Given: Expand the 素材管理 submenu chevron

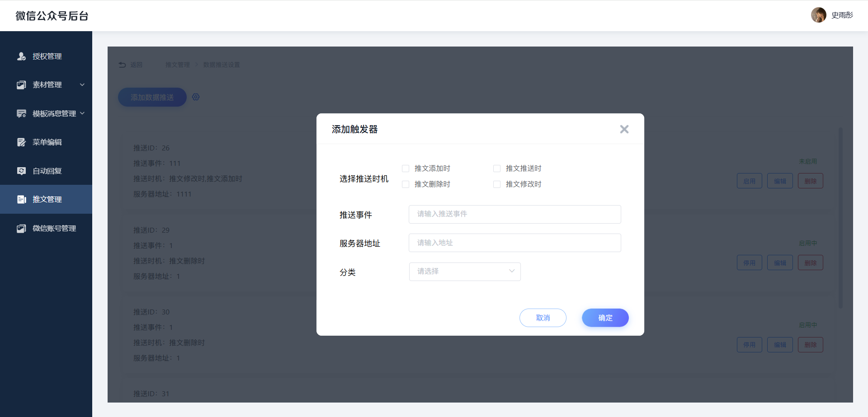Looking at the screenshot, I should pyautogui.click(x=82, y=85).
